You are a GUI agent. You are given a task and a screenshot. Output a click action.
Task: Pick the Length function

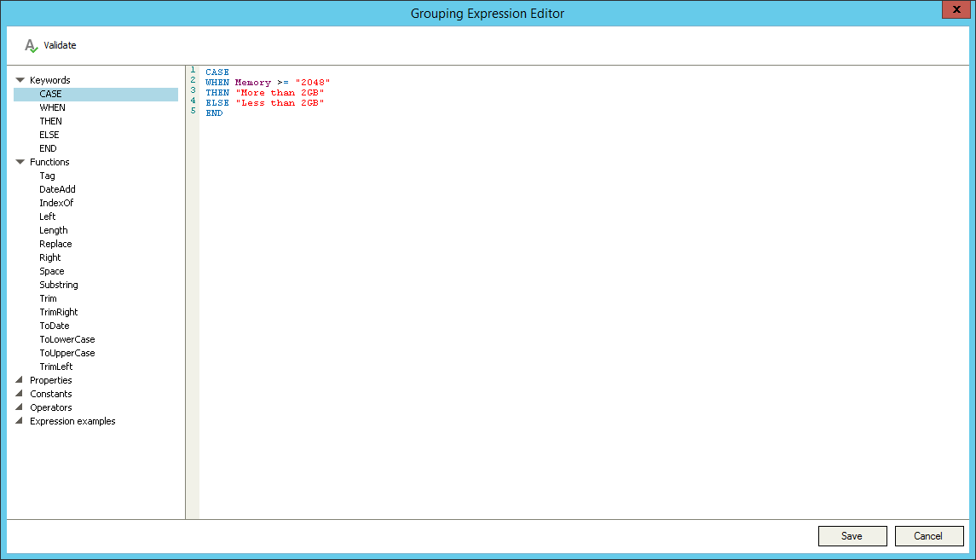coord(54,230)
